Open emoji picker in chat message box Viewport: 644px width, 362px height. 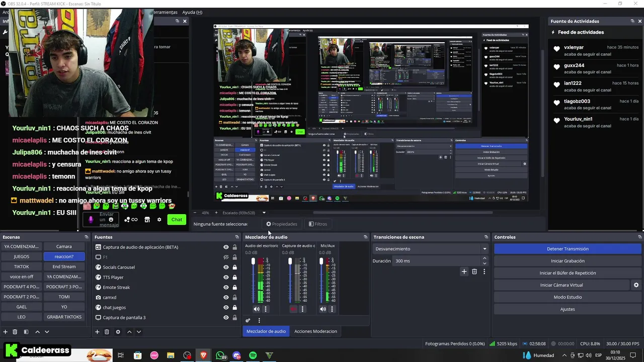111,219
